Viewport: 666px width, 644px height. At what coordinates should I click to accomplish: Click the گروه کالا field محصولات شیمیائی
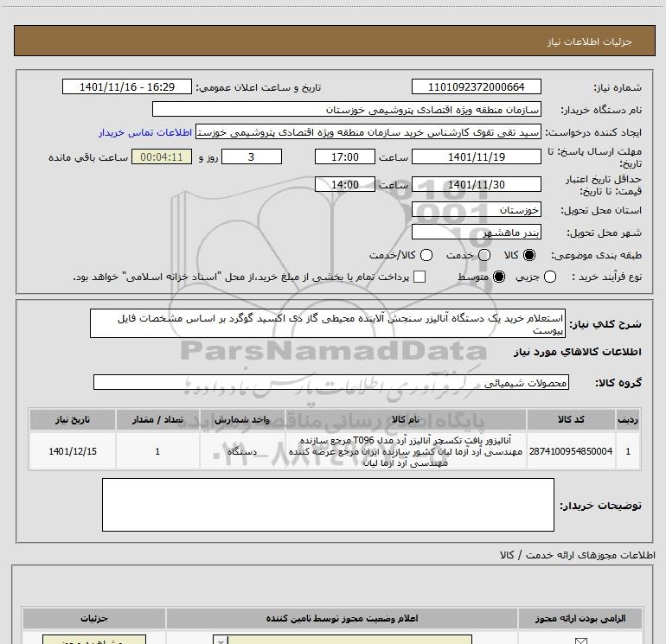pos(331,382)
